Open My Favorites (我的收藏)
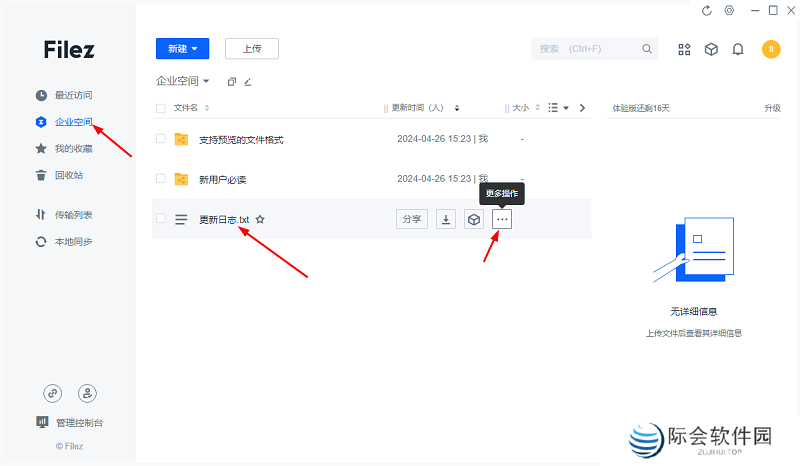The width and height of the screenshot is (800, 466). [64, 149]
